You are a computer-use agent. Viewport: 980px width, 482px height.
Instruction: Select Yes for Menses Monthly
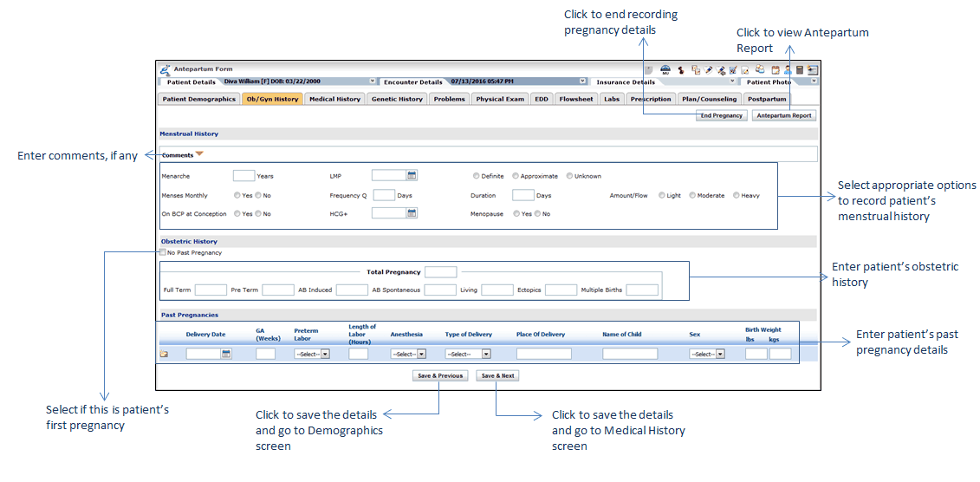click(237, 196)
